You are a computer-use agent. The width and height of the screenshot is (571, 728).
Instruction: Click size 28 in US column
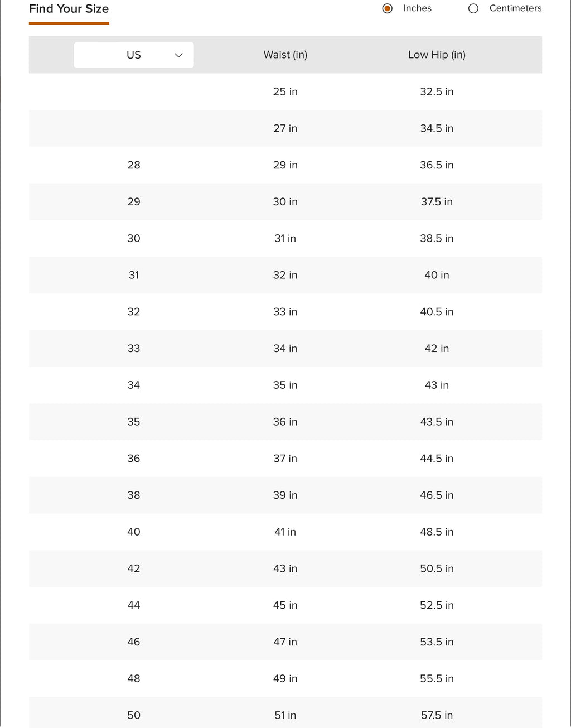[134, 165]
